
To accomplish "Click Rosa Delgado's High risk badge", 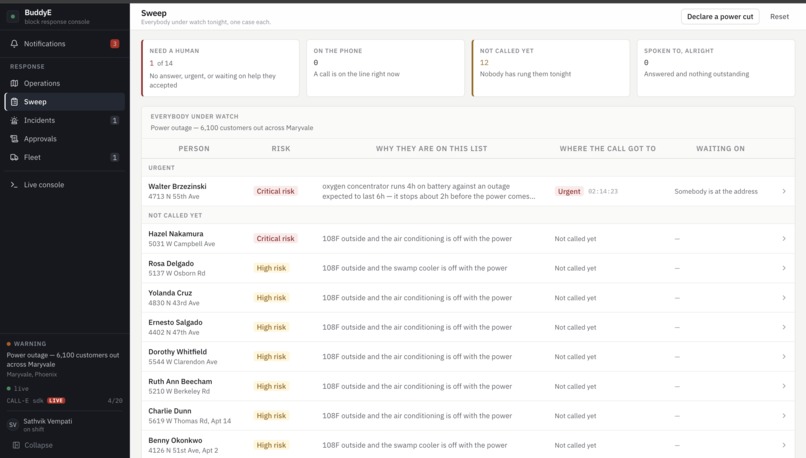I will (x=271, y=268).
